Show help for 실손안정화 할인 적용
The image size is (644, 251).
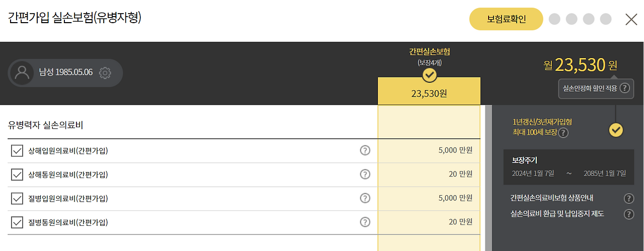pyautogui.click(x=624, y=89)
